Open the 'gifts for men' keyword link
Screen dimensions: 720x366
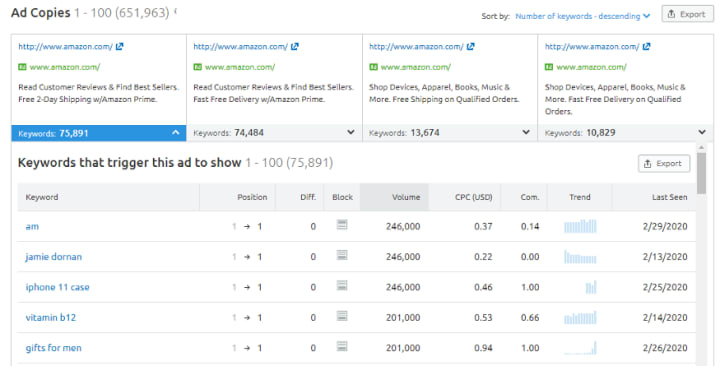pos(53,348)
